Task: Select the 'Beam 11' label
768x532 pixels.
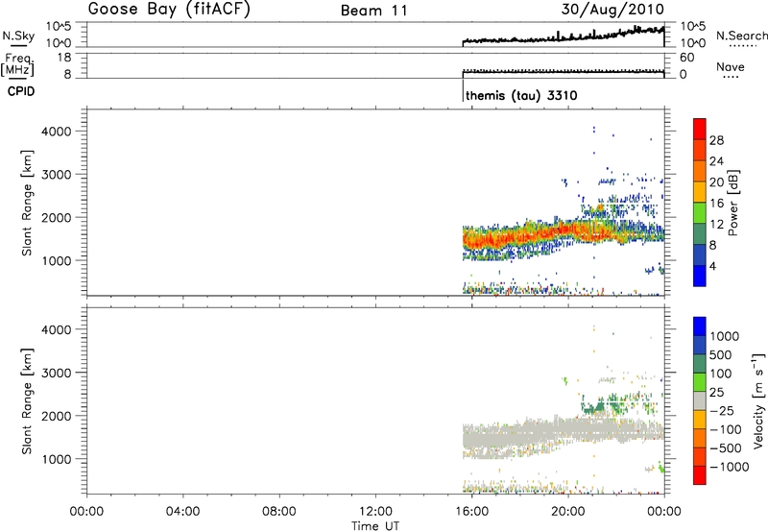Action: tap(374, 11)
